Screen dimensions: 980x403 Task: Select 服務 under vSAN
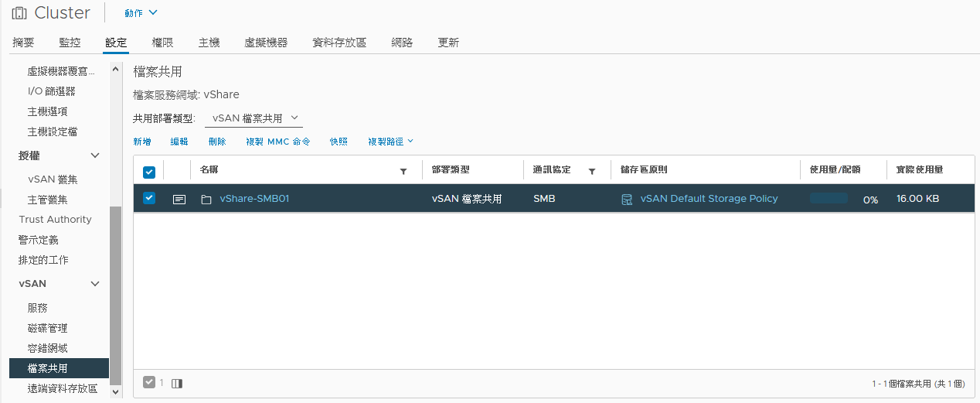[37, 308]
